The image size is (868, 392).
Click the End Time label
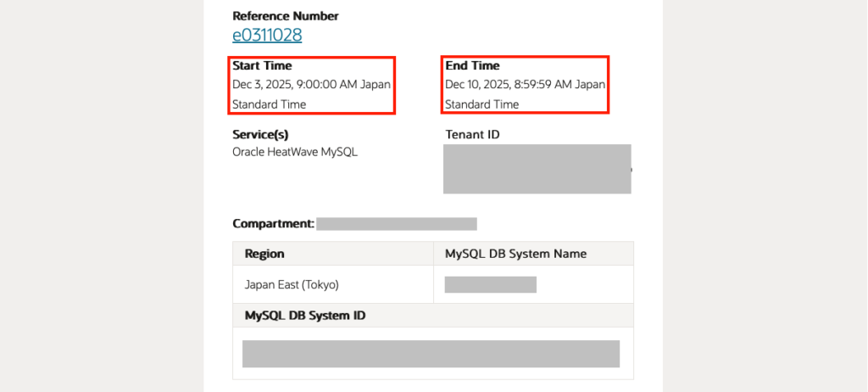click(x=472, y=65)
